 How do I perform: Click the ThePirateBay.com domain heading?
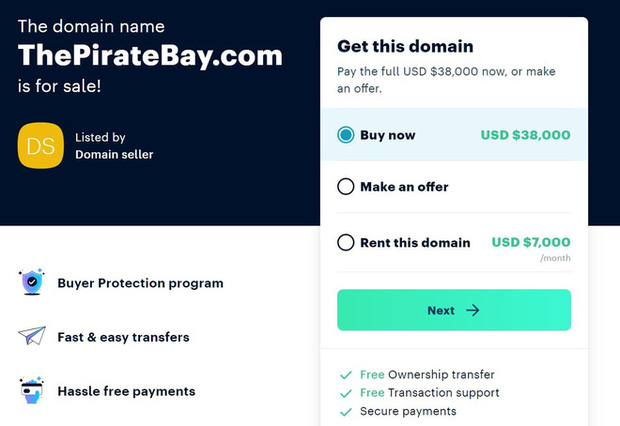[x=150, y=56]
